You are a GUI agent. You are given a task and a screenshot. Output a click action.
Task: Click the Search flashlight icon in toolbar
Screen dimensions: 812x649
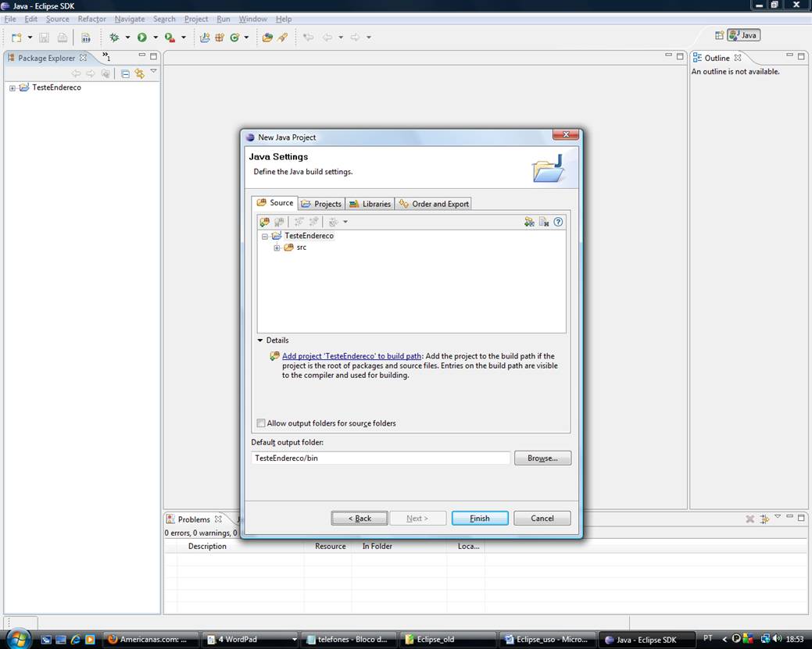coord(283,37)
